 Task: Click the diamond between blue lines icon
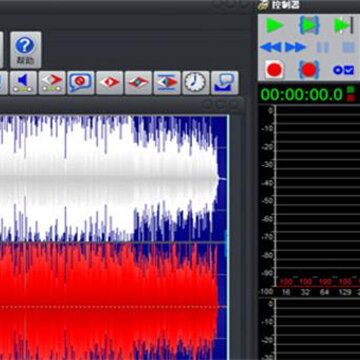pyautogui.click(x=167, y=83)
